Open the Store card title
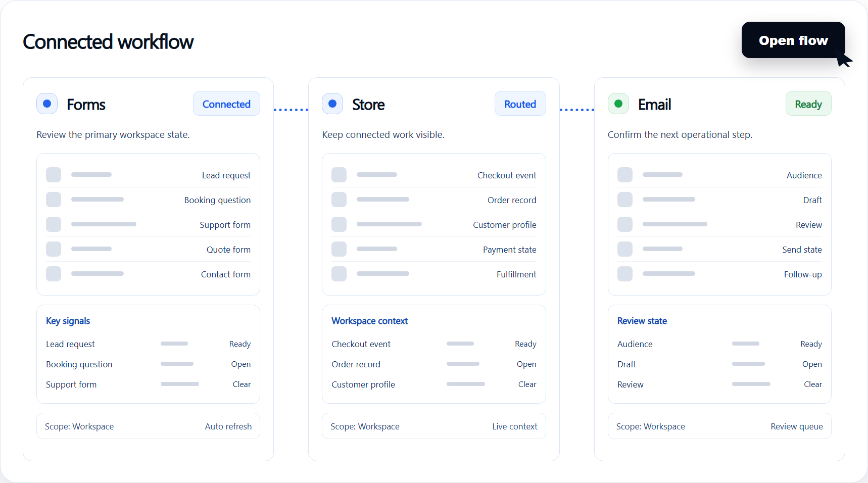868x483 pixels. (x=368, y=105)
